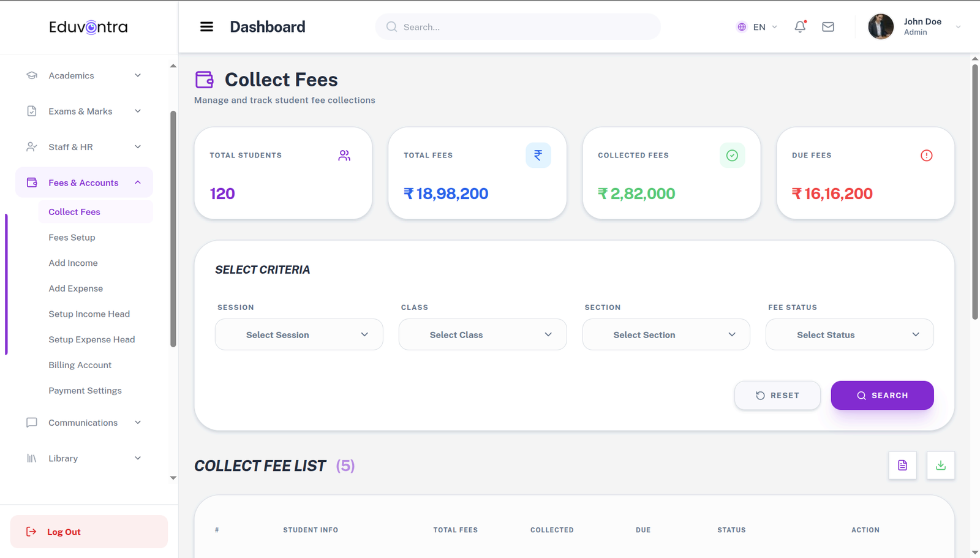Click the Library sidebar icon
This screenshot has height=558, width=980.
pos(31,458)
